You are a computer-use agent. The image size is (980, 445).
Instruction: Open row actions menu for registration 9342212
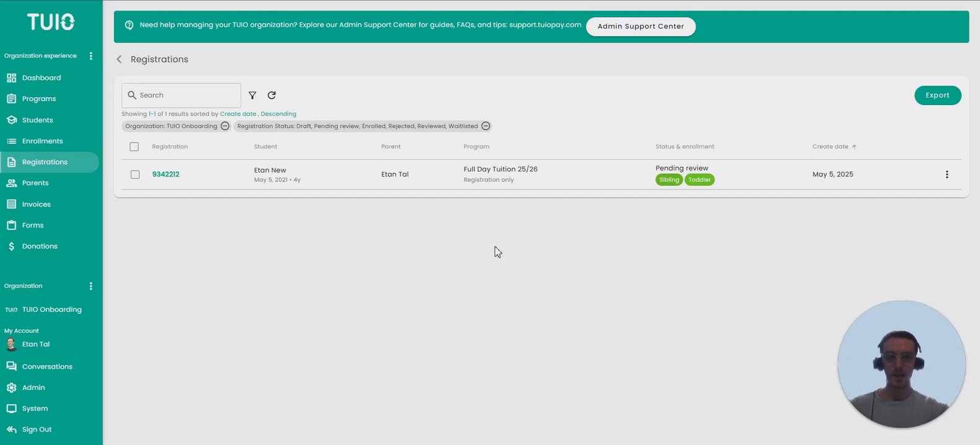(x=947, y=174)
